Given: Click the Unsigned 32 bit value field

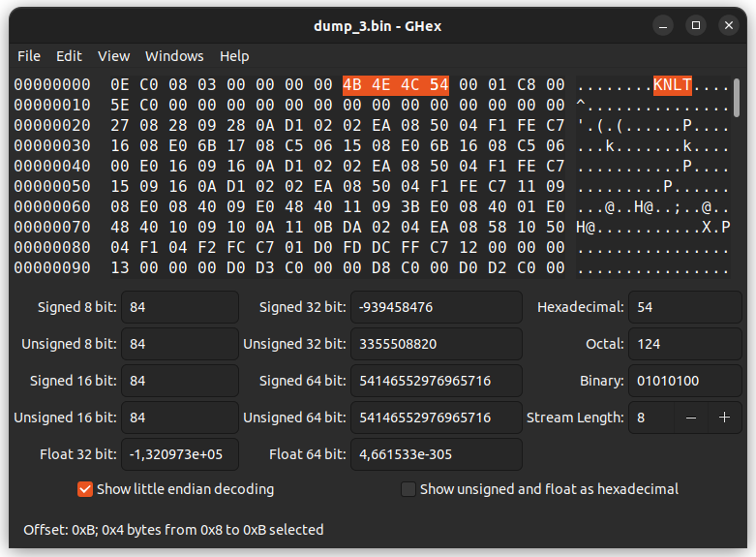Looking at the screenshot, I should tap(436, 344).
